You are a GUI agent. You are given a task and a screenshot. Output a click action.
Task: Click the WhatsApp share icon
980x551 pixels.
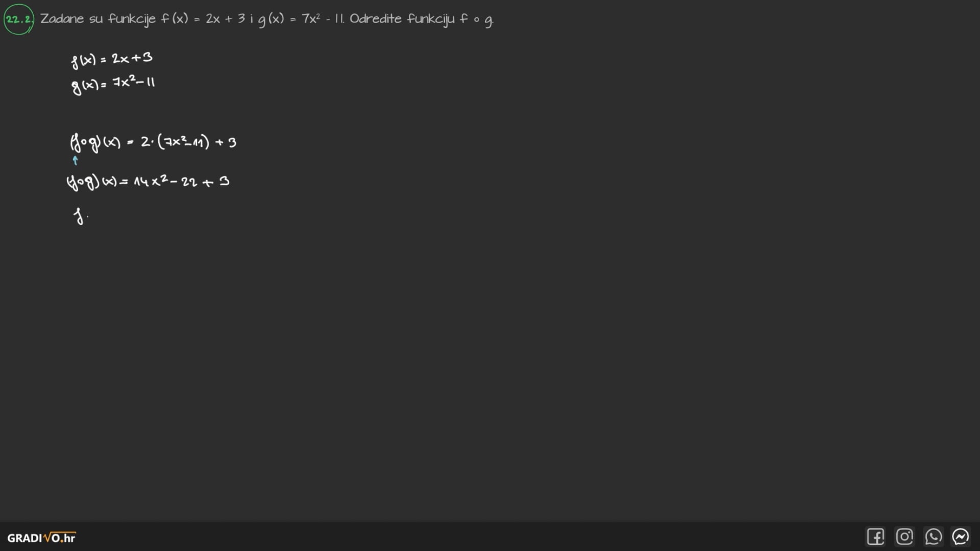coord(933,537)
